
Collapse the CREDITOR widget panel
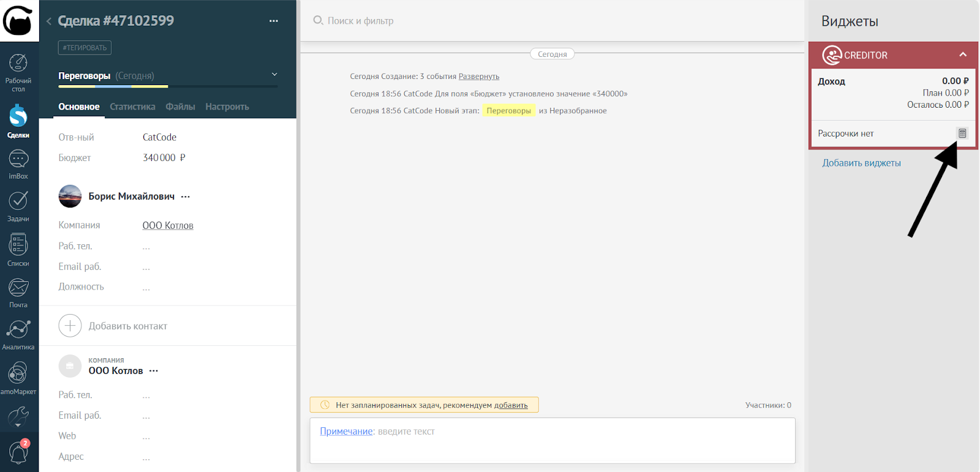tap(962, 54)
